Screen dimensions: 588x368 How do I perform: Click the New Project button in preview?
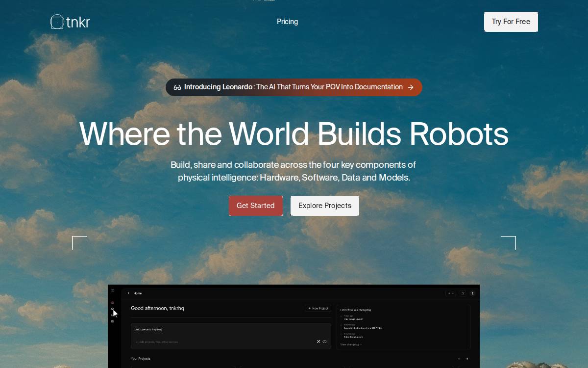318,308
